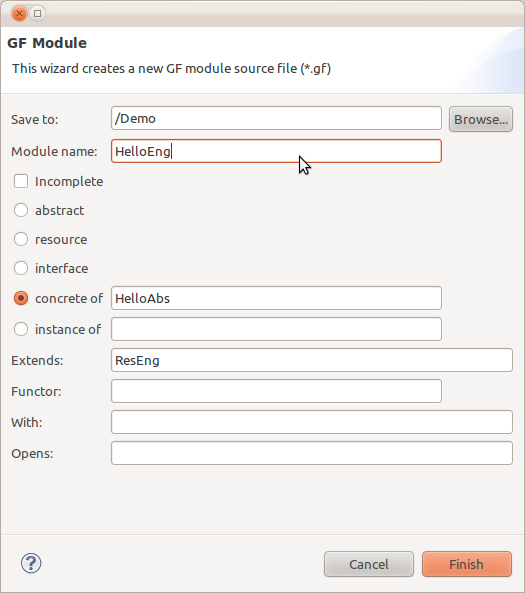Click Browse to choose save location
The height and width of the screenshot is (593, 525).
pos(481,119)
